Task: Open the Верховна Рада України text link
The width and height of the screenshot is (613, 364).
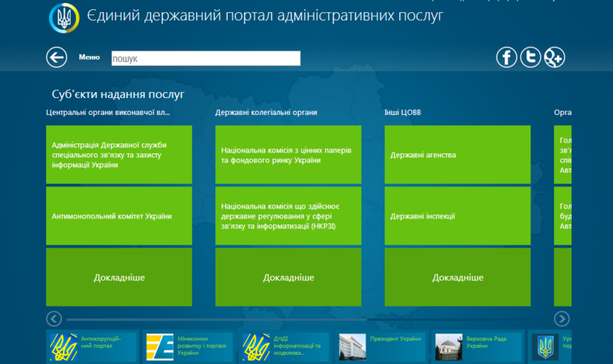Action: (486, 342)
